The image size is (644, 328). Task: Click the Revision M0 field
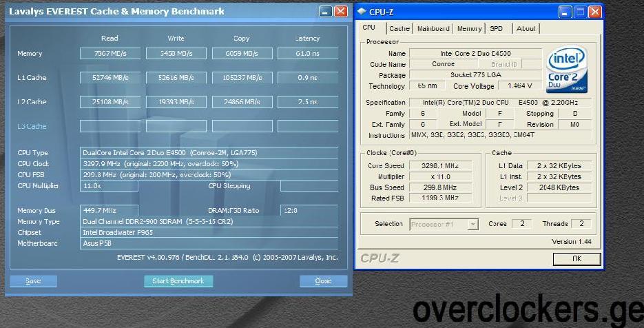coord(574,125)
